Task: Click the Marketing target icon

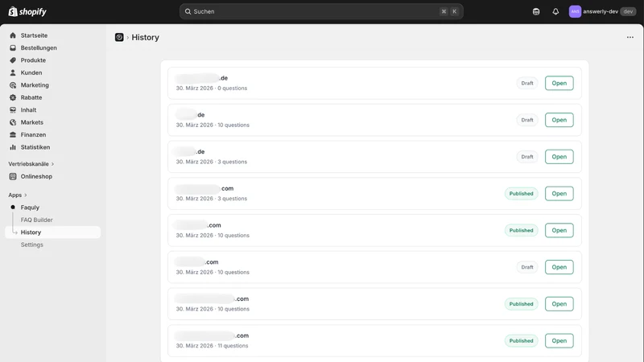Action: tap(13, 85)
